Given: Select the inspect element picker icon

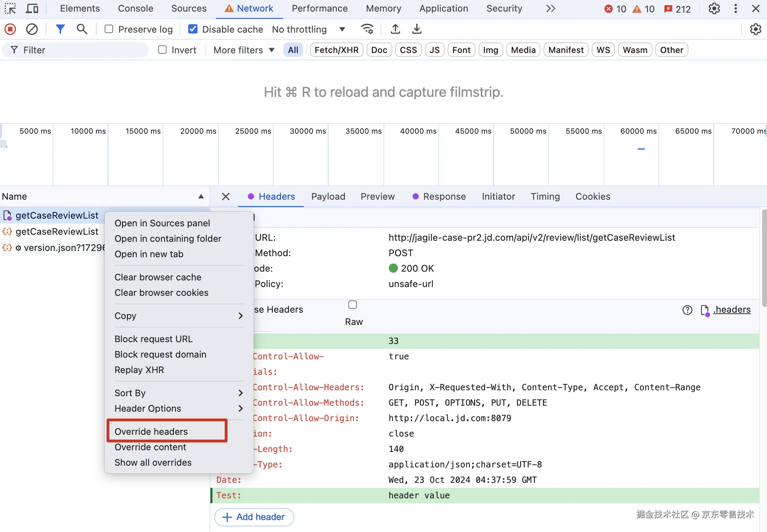Looking at the screenshot, I should tap(10, 8).
